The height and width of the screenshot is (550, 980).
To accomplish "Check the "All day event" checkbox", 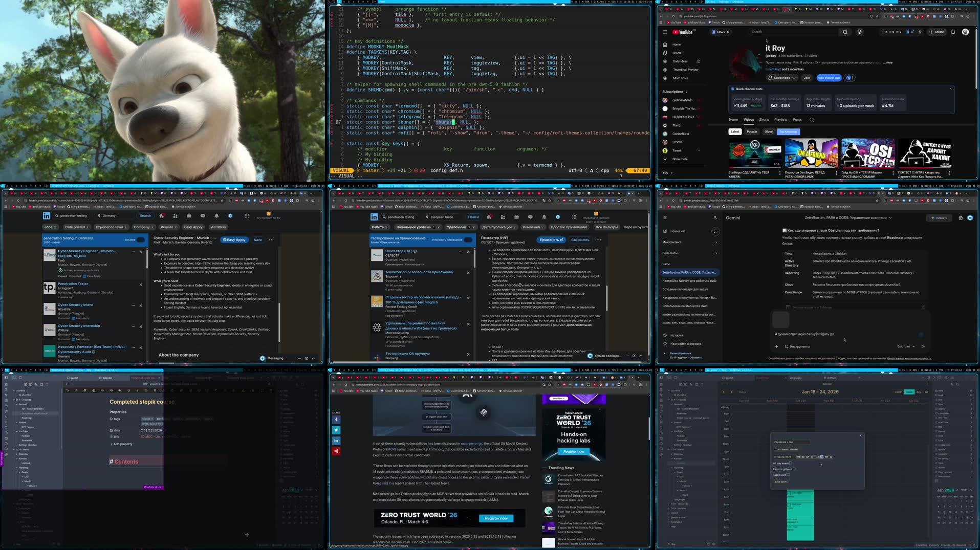I will (x=791, y=463).
